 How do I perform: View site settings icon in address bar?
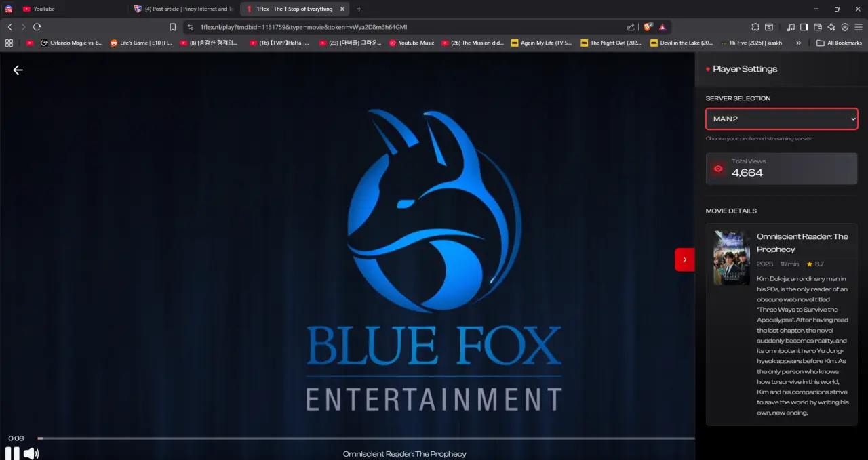[191, 27]
